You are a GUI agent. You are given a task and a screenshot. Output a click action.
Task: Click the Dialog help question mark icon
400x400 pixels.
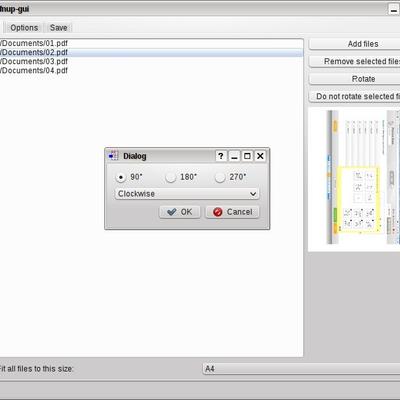[221, 156]
